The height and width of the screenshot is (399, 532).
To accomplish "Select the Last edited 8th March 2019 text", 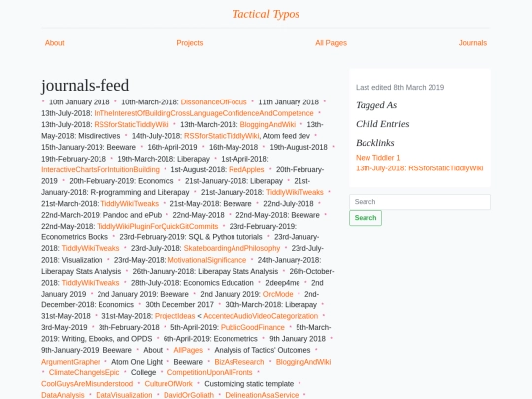I will [400, 88].
